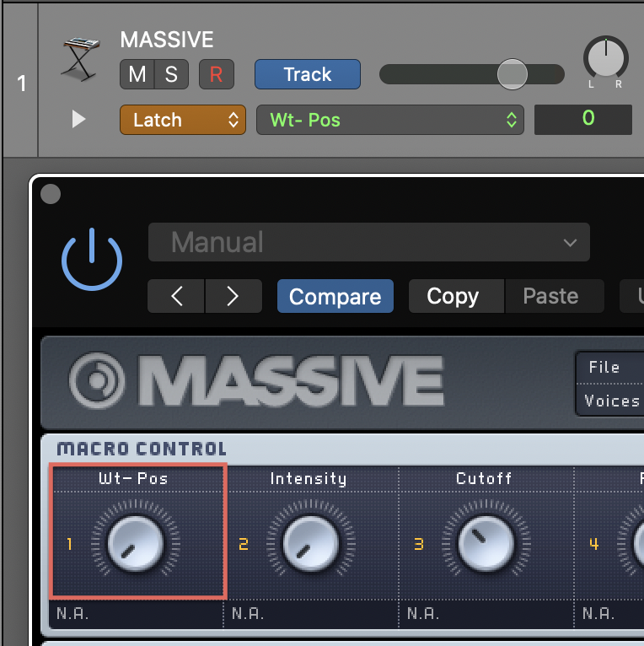Click N.A. field under Cutoff
Screen dimensions: 644x646
[486, 614]
